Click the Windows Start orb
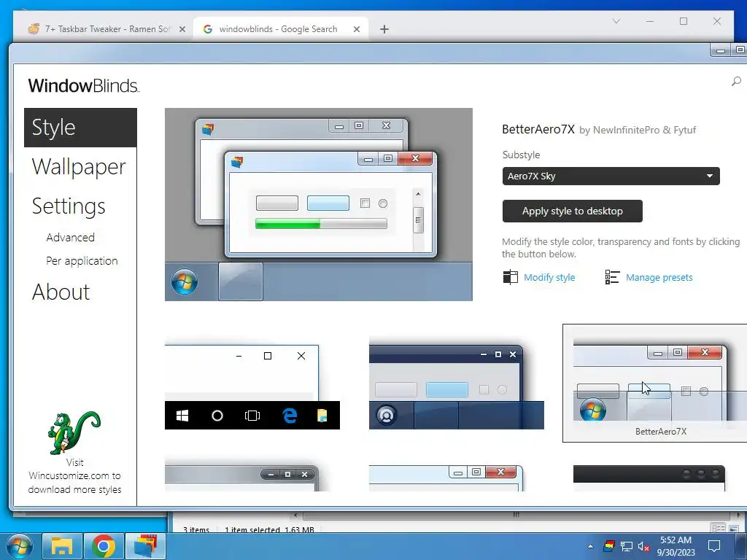 [20, 546]
